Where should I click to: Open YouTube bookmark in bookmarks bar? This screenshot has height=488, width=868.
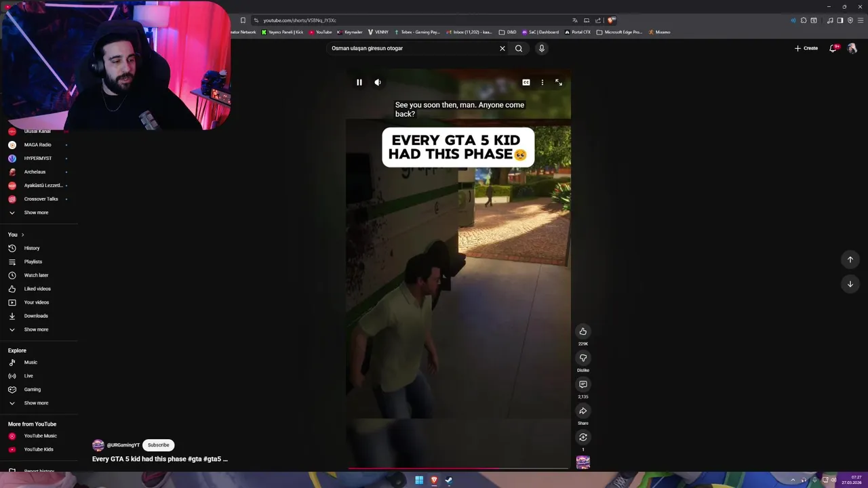320,33
